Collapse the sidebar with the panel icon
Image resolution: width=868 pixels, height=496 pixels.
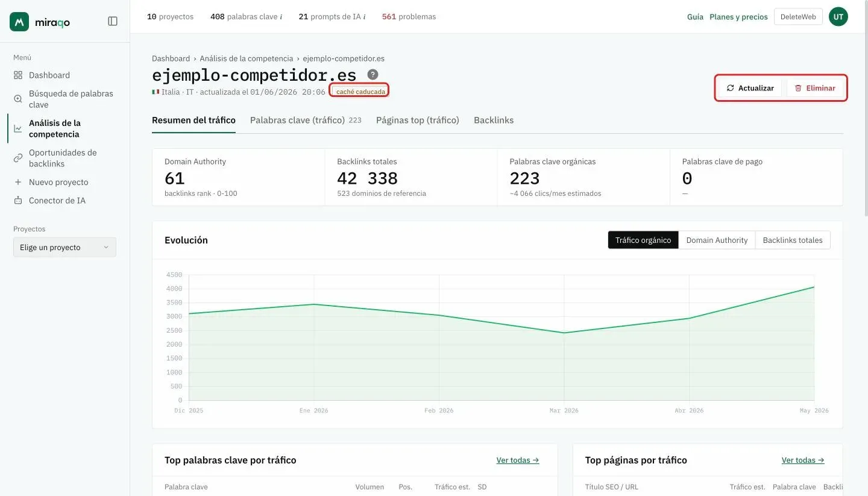(x=113, y=21)
